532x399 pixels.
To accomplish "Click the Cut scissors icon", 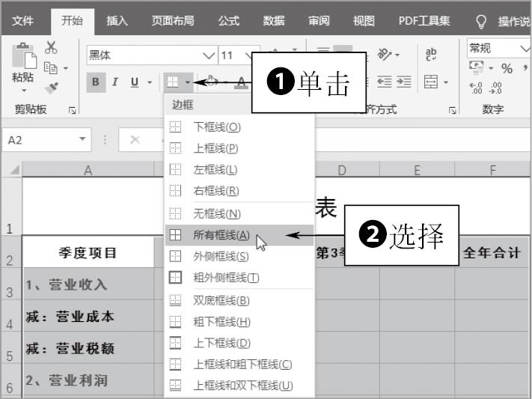I will 51,48.
